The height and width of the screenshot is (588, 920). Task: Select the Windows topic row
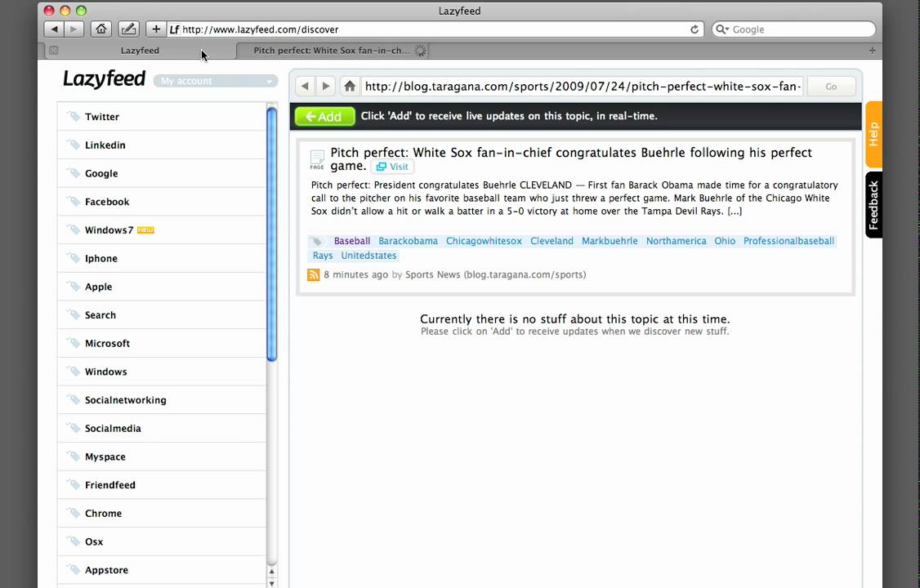click(162, 372)
